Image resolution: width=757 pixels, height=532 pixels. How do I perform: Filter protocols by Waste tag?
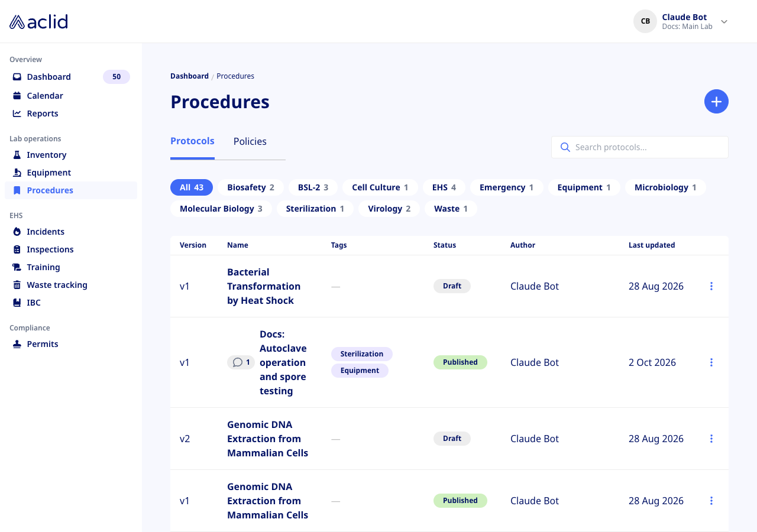pos(451,209)
